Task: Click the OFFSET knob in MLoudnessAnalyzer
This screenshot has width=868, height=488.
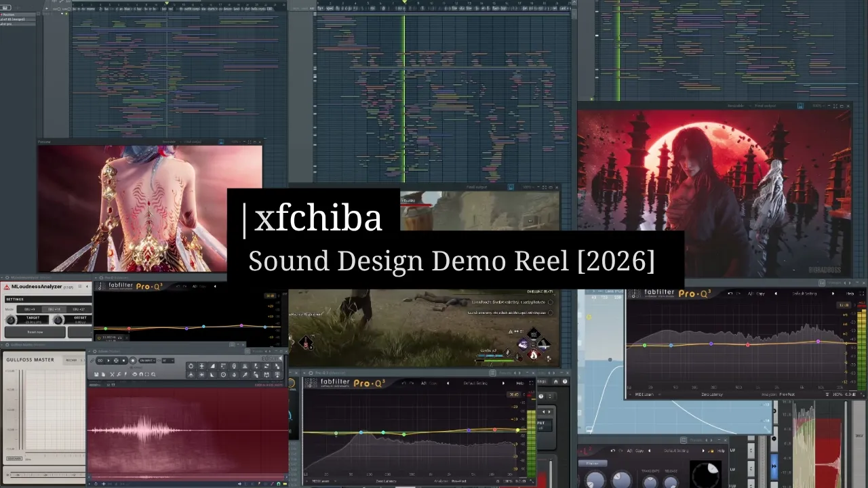Action: [58, 320]
